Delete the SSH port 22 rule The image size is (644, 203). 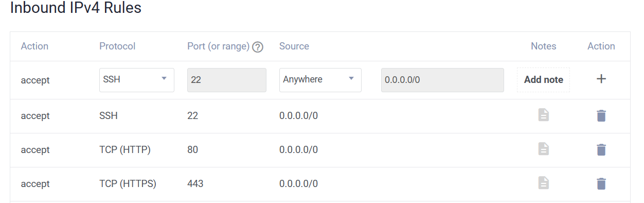[x=601, y=115]
